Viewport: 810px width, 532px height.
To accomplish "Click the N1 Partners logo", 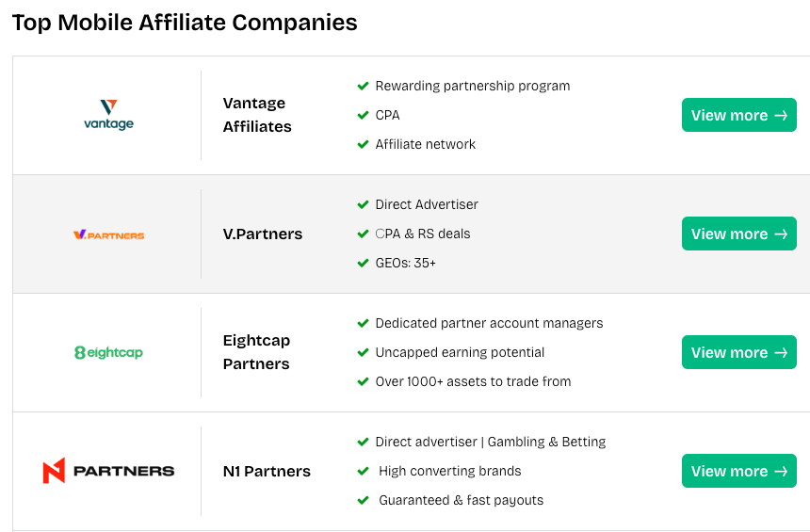I will click(108, 471).
